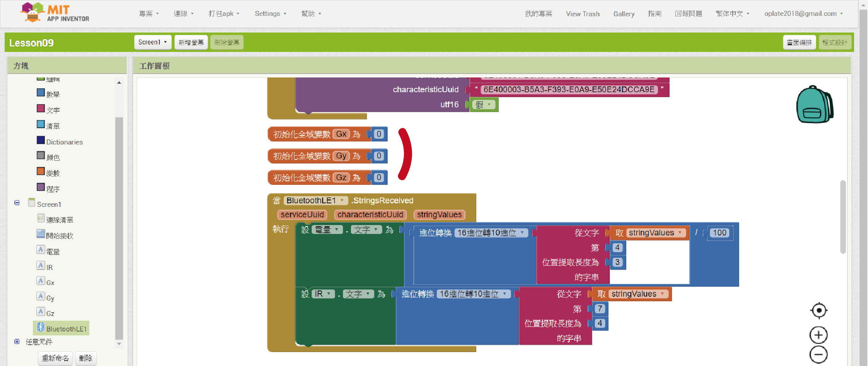Image resolution: width=868 pixels, height=366 pixels.
Task: Open the Settings menu
Action: click(x=270, y=14)
